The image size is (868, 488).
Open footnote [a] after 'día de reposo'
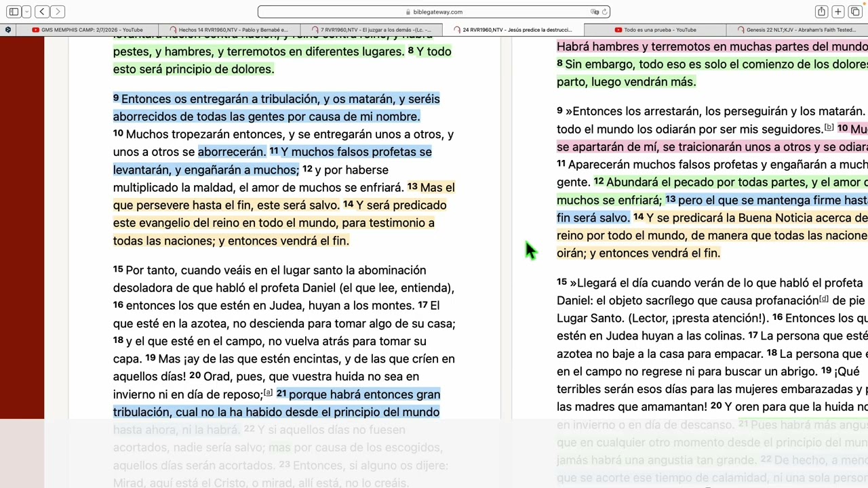point(268,392)
